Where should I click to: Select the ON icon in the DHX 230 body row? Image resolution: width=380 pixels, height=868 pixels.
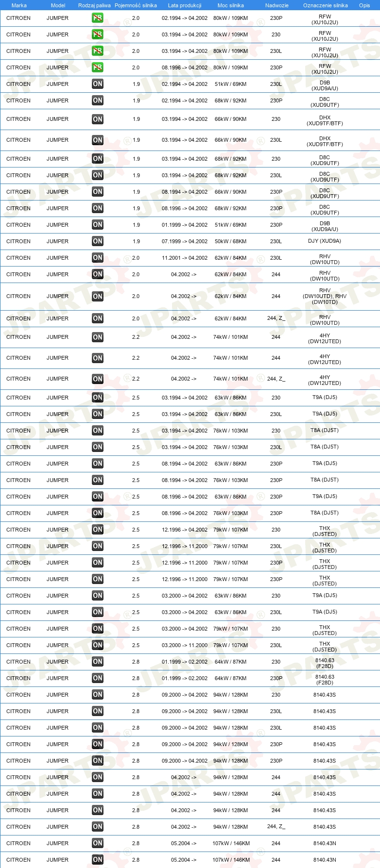tap(98, 119)
